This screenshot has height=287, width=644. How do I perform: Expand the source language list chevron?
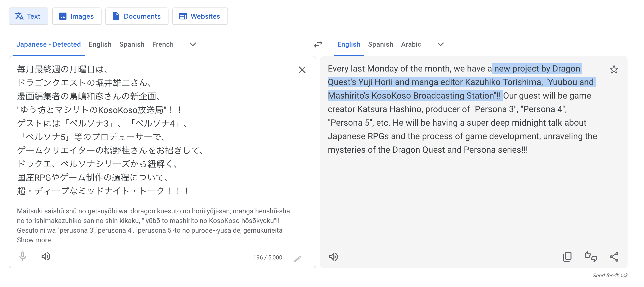tap(193, 44)
